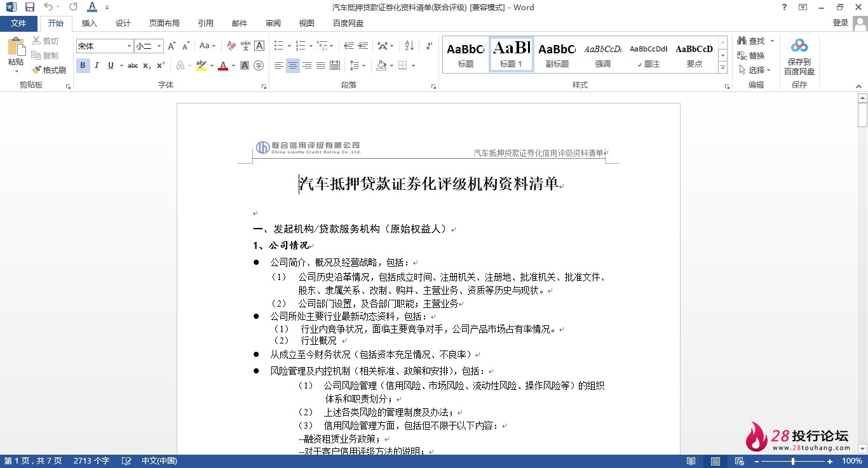
Task: Open the phonetic guide (wén) tool
Action: [x=245, y=46]
